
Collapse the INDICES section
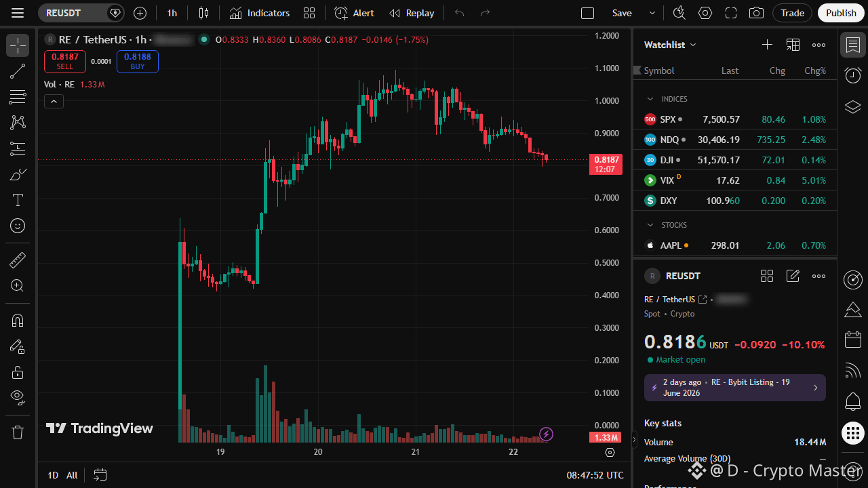(650, 99)
